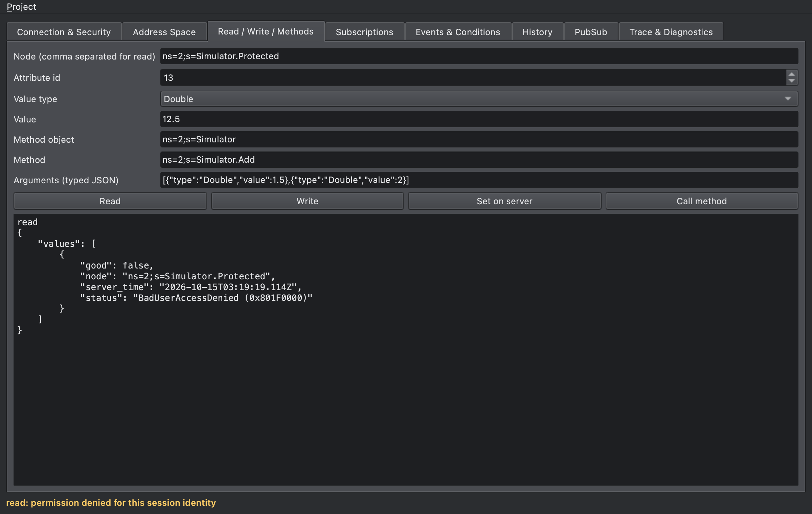Image resolution: width=812 pixels, height=514 pixels.
Task: Click the "node" line in the output
Action: 178,276
